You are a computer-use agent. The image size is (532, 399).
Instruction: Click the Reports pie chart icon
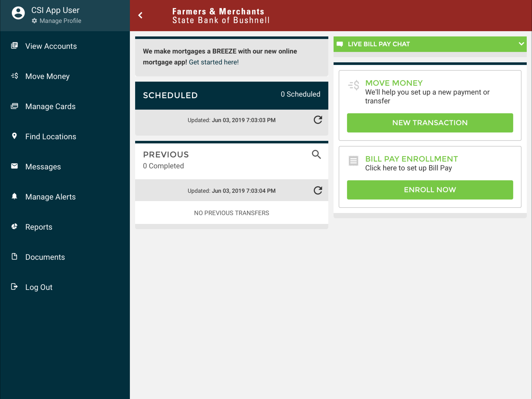(14, 226)
